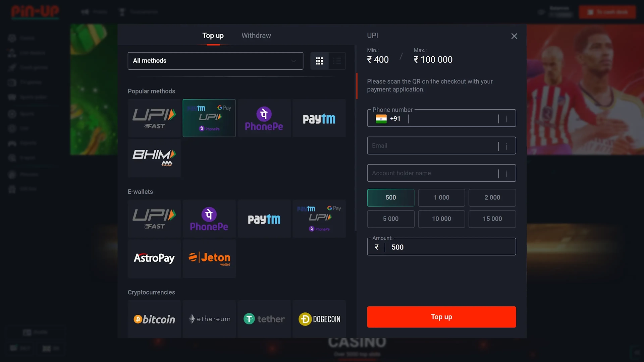
Task: Select the Top up tab
Action: click(x=213, y=35)
